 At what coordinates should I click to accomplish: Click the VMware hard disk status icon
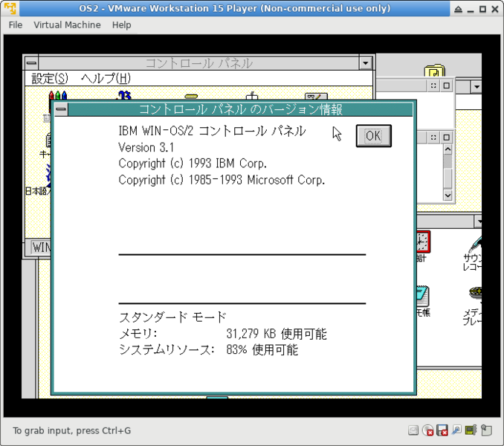pos(413,430)
